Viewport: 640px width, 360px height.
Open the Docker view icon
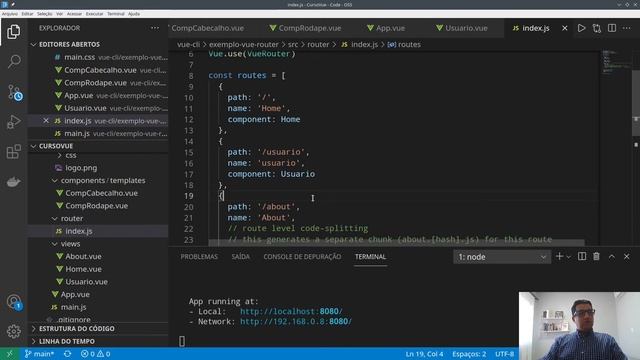(13, 182)
